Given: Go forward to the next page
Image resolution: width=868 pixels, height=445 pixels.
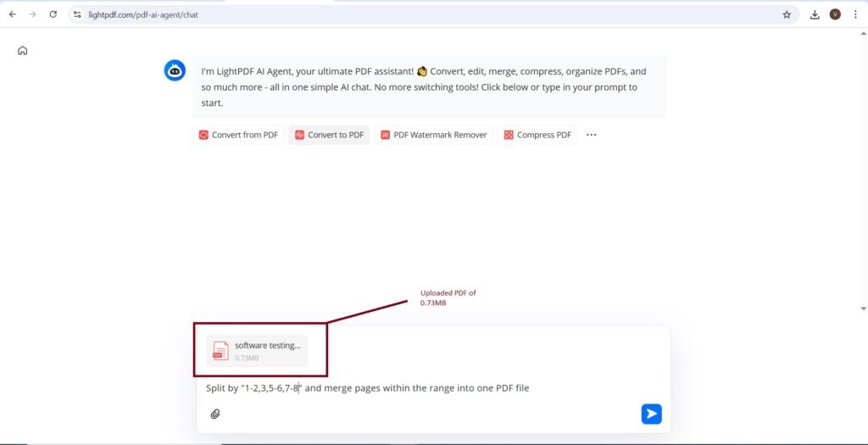Looking at the screenshot, I should click(32, 14).
